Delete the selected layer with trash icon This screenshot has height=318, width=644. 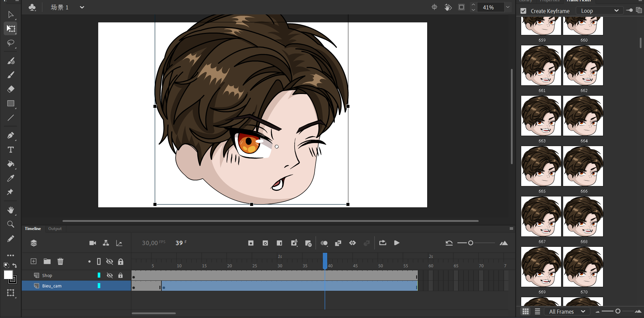click(x=60, y=261)
